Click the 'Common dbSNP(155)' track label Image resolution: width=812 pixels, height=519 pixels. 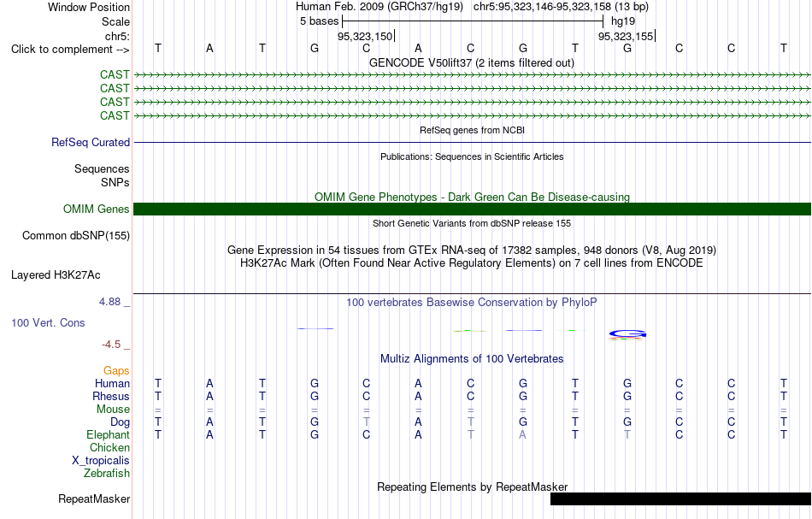pyautogui.click(x=76, y=236)
